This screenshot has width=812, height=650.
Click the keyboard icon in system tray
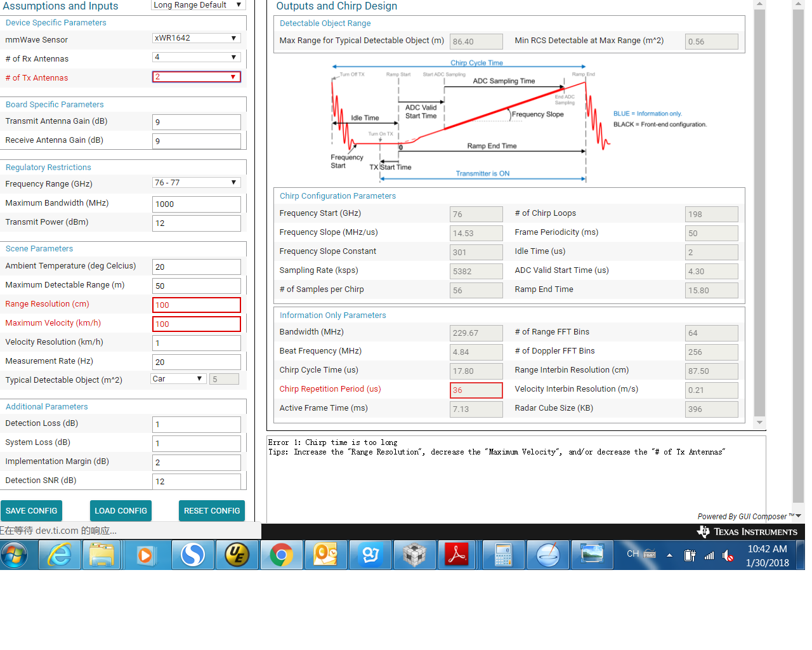(x=650, y=554)
